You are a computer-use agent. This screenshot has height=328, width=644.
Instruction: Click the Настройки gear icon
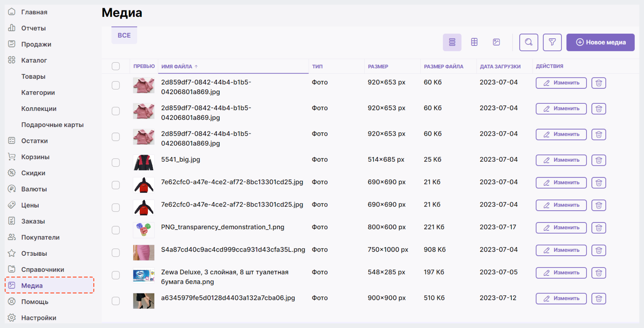click(12, 318)
